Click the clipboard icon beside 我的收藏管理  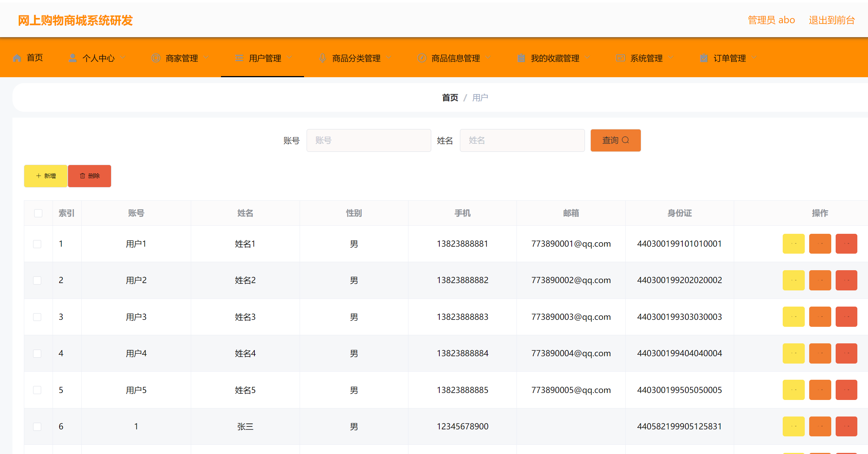point(521,58)
